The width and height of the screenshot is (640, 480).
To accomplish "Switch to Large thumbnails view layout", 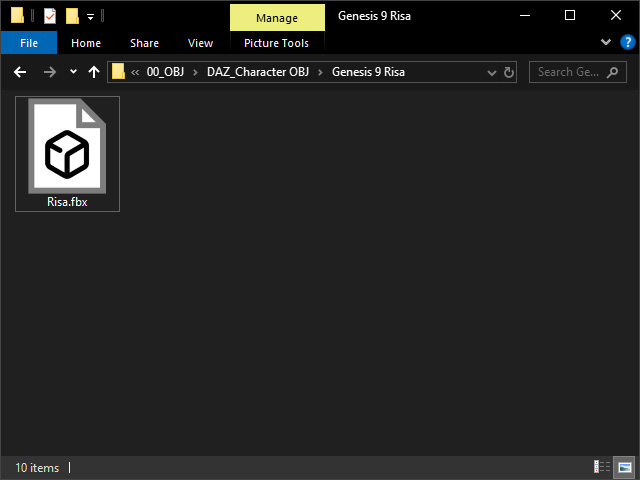I will (624, 467).
